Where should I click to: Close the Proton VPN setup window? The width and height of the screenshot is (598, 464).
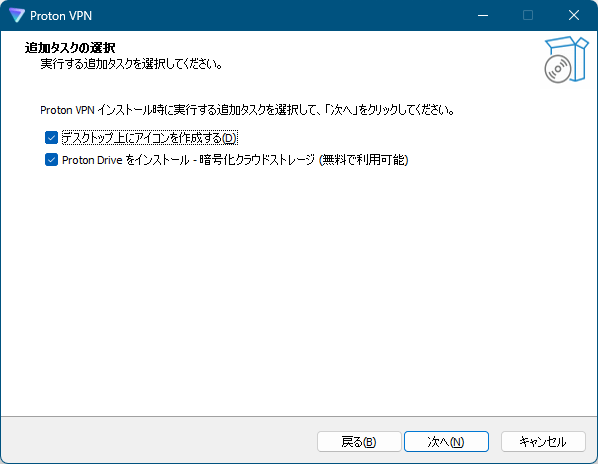coord(574,15)
